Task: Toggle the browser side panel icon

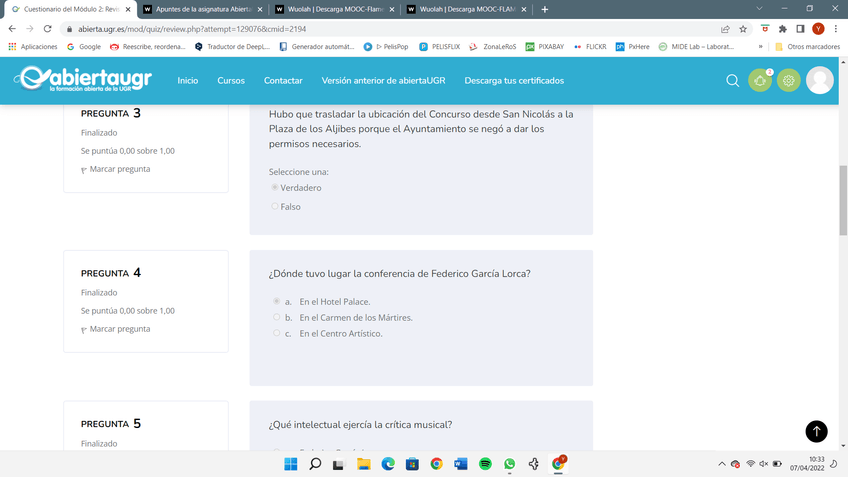Action: pos(800,29)
